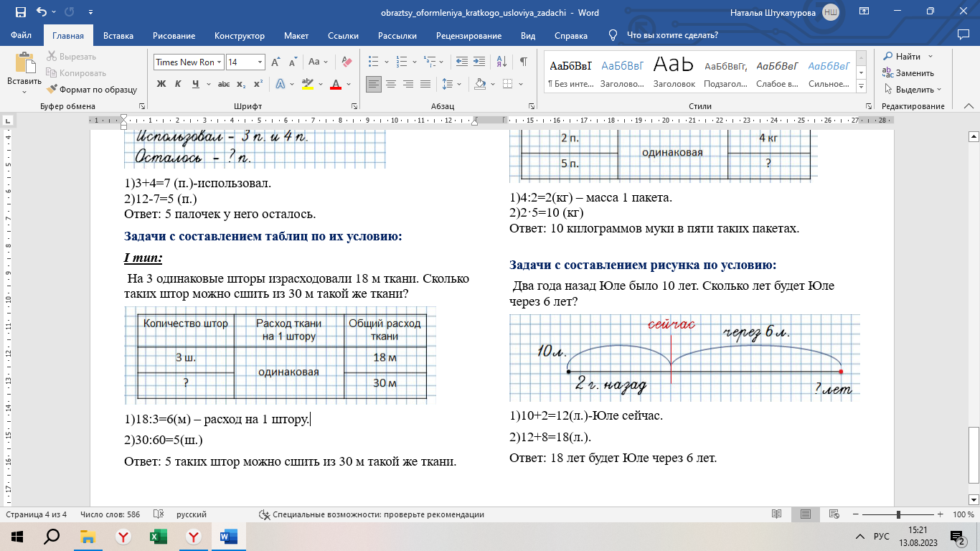
Task: Open word count 'Число слов: 586'
Action: [110, 514]
